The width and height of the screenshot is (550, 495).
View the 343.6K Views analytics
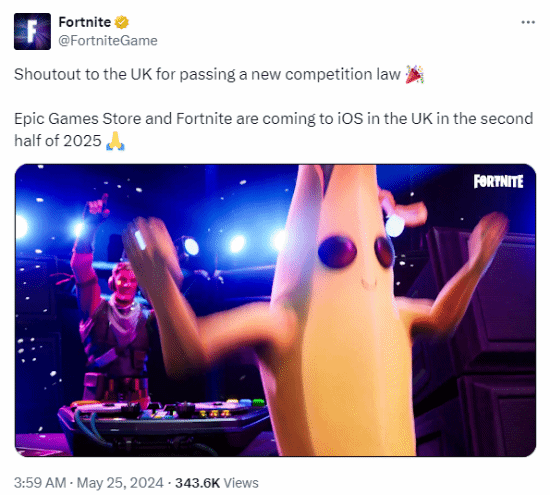point(217,483)
